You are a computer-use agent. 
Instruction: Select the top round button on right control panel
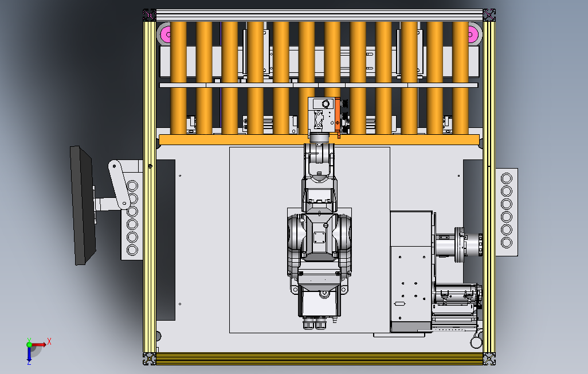click(506, 178)
